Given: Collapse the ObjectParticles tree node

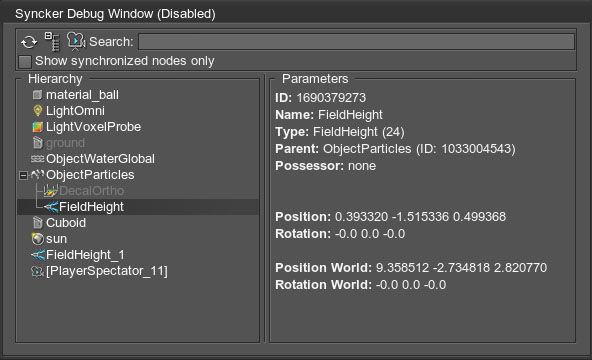Looking at the screenshot, I should [23, 175].
